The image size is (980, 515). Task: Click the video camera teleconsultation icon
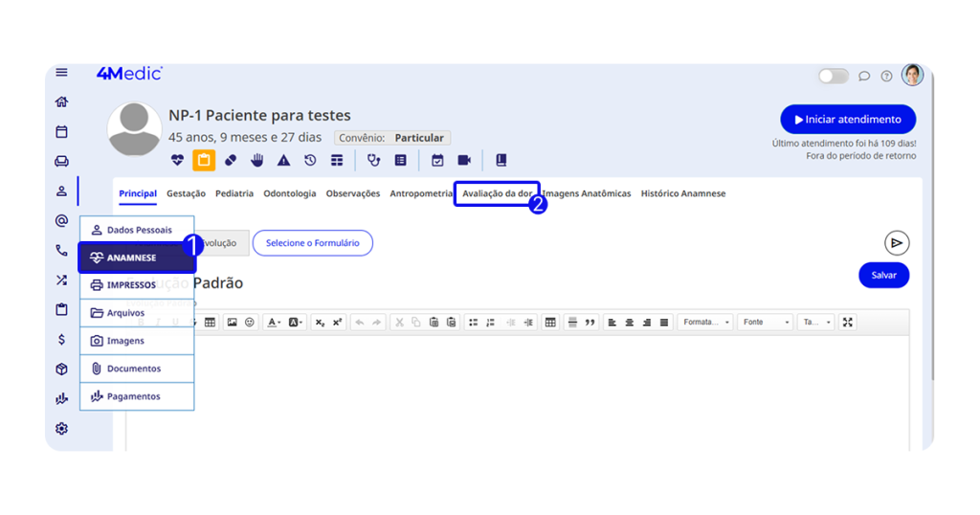coord(464,160)
